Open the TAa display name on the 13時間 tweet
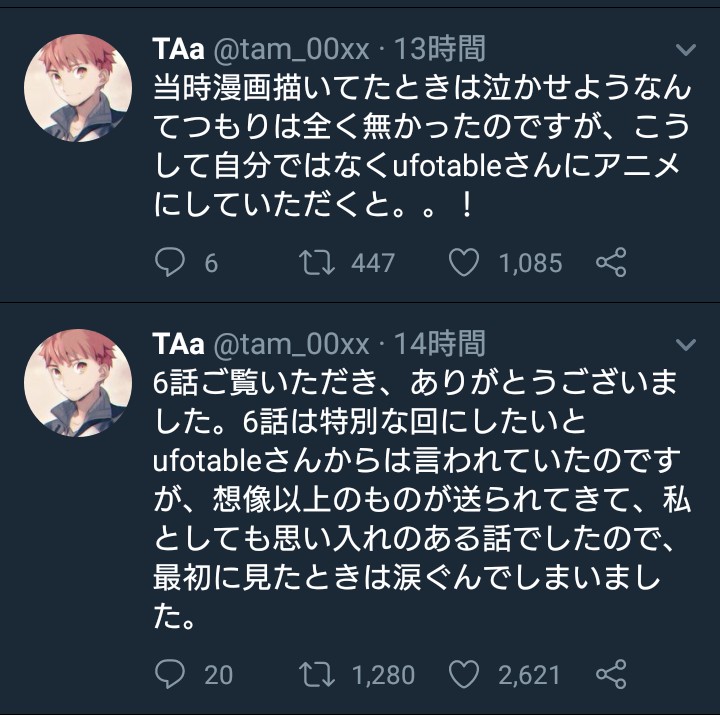 pyautogui.click(x=178, y=48)
